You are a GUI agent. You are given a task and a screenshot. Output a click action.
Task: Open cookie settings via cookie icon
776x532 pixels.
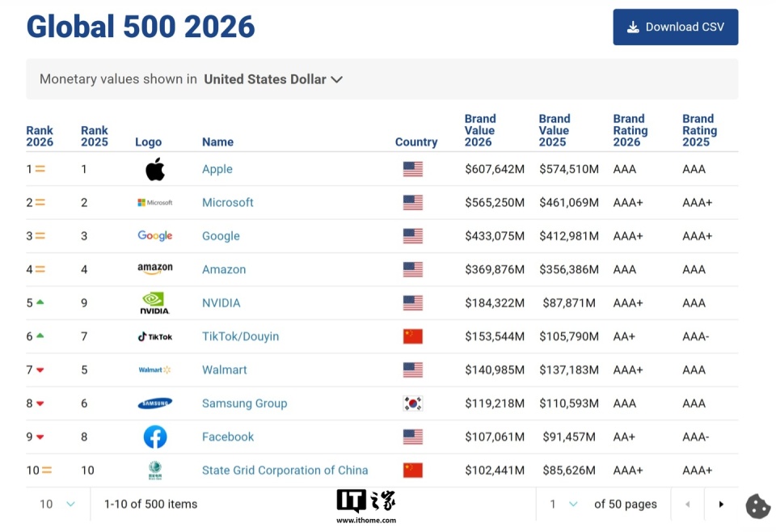(757, 505)
